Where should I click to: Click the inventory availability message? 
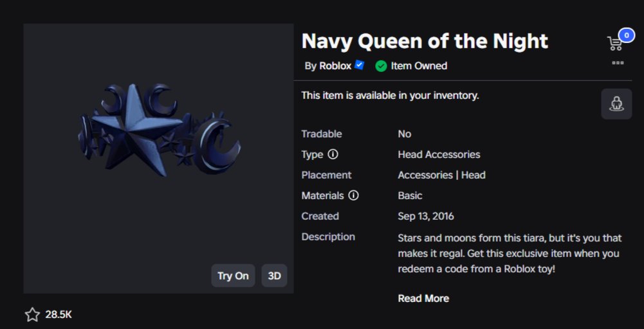click(390, 96)
